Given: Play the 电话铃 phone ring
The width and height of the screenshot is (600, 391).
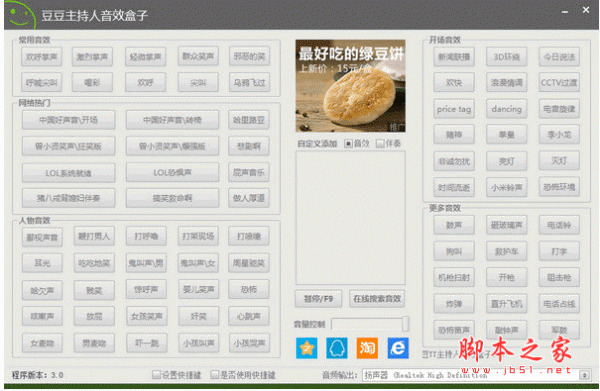Looking at the screenshot, I should [559, 225].
